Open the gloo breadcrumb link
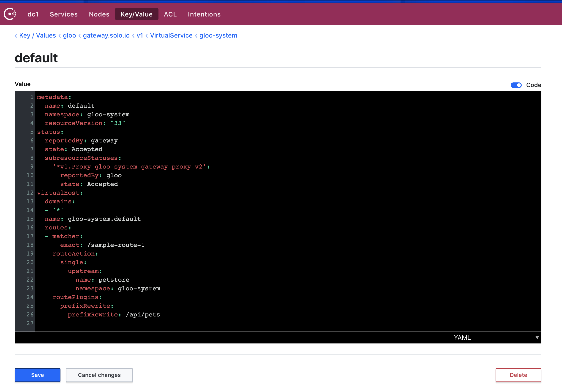The height and width of the screenshot is (392, 562). click(69, 35)
